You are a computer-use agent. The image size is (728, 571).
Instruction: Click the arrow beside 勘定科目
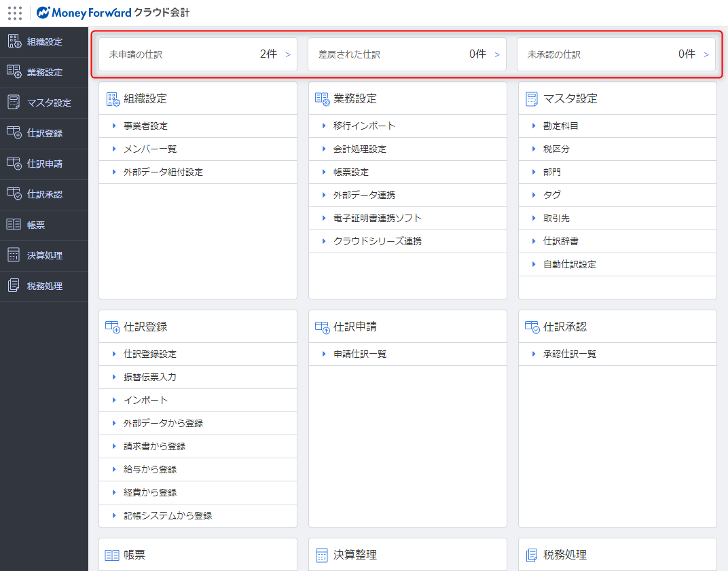[x=534, y=126]
